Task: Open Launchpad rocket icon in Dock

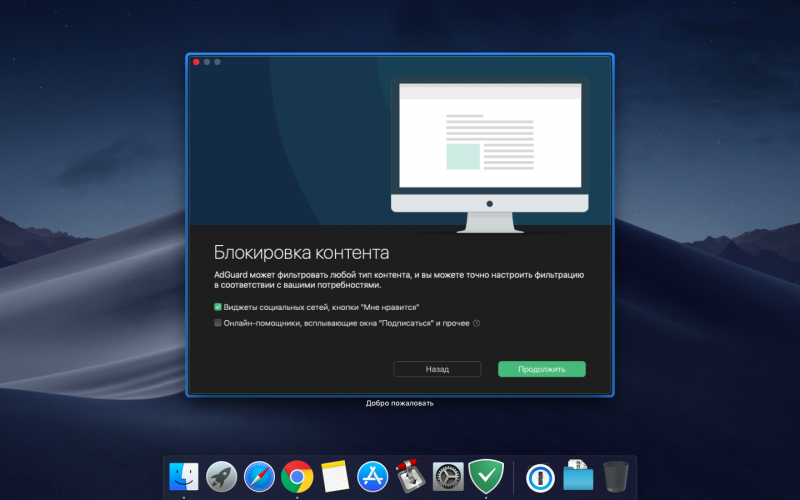Action: [x=221, y=477]
